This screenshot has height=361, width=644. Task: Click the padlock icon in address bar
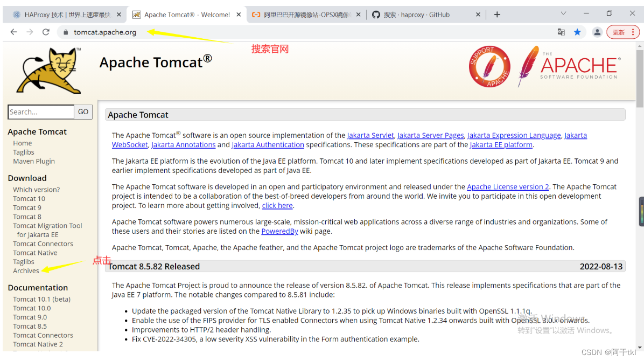(65, 32)
